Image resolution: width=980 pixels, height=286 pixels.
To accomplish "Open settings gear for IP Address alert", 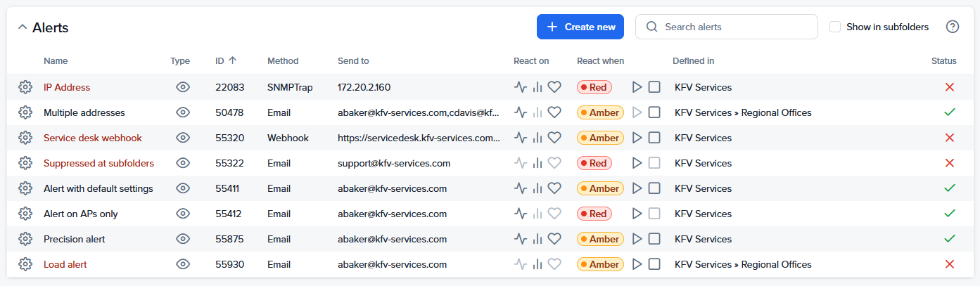I will point(25,87).
